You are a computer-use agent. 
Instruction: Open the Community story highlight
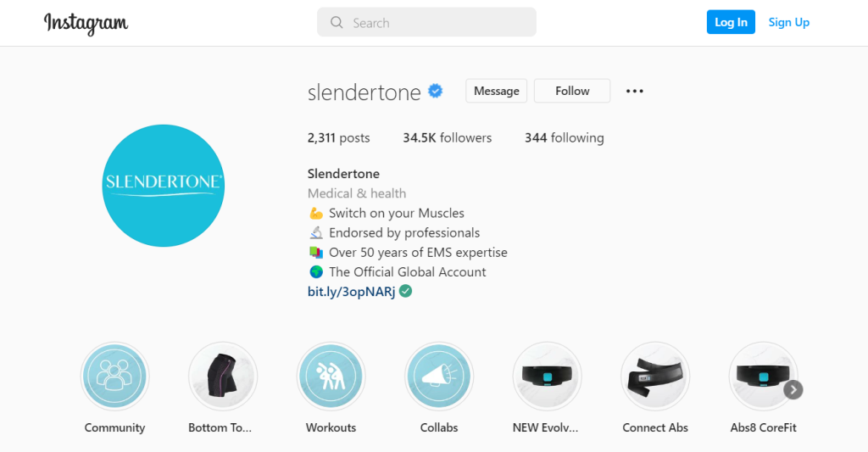[x=114, y=377]
